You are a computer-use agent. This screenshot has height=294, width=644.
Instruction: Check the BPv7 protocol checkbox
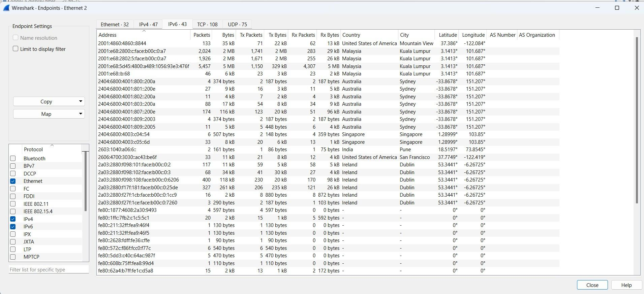tap(13, 166)
